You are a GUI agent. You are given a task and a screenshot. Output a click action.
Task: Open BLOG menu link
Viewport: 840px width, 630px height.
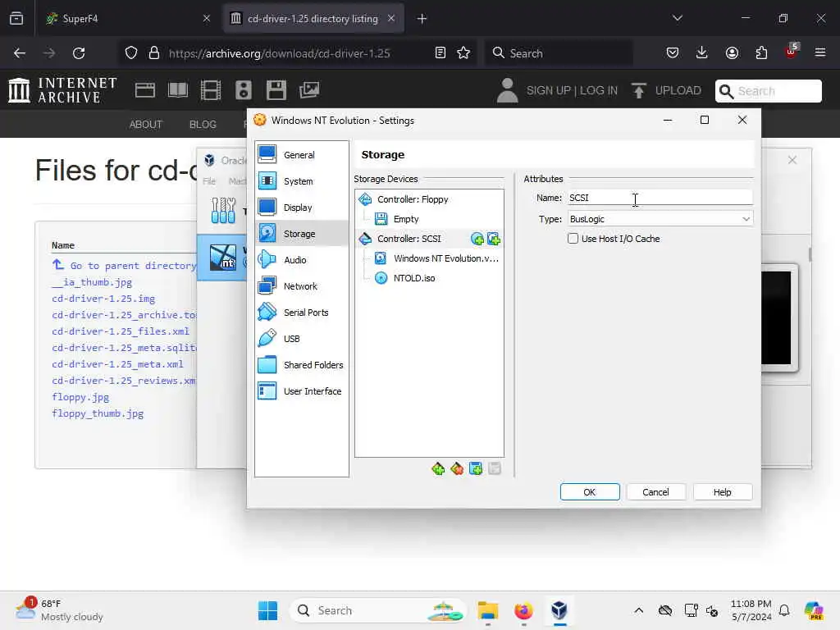tap(203, 125)
